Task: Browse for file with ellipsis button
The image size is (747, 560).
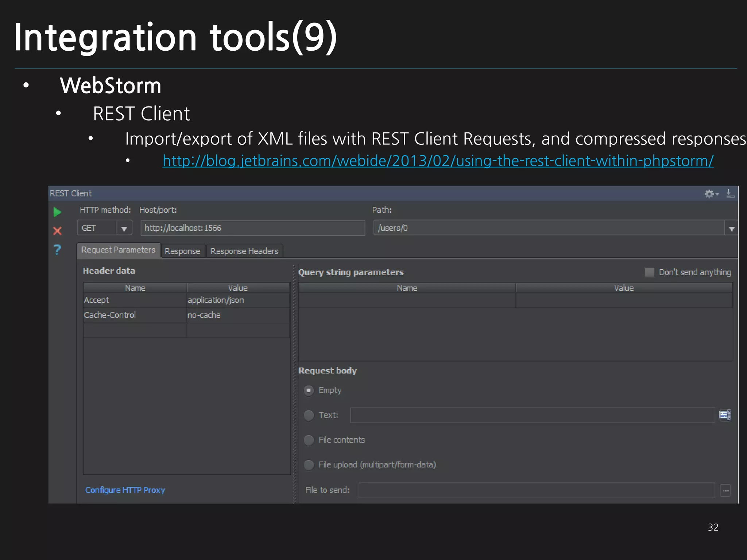Action: point(725,490)
